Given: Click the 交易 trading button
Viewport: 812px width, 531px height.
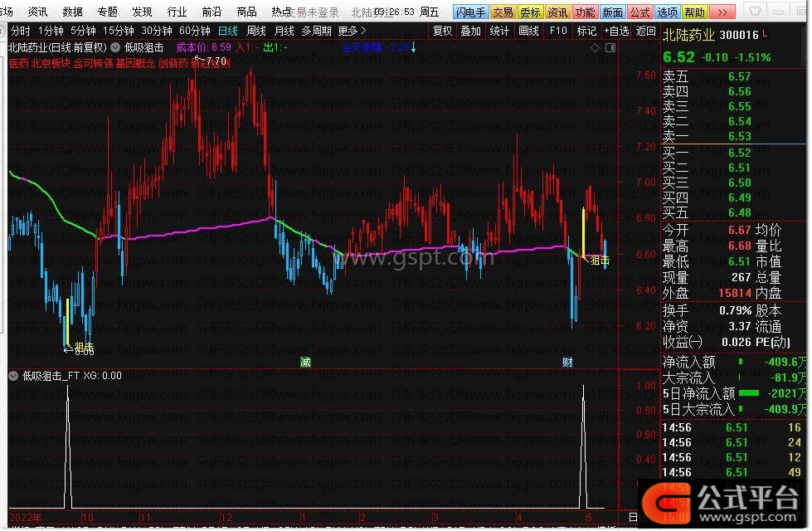Looking at the screenshot, I should click(503, 12).
